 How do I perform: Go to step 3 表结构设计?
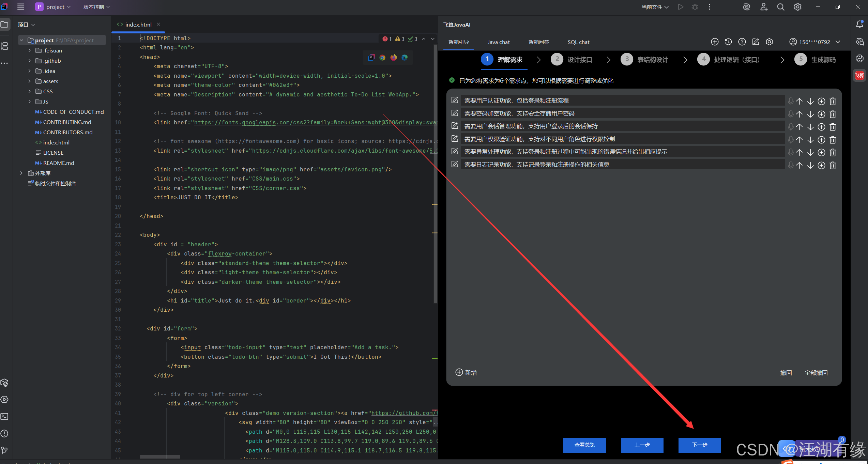coord(644,60)
